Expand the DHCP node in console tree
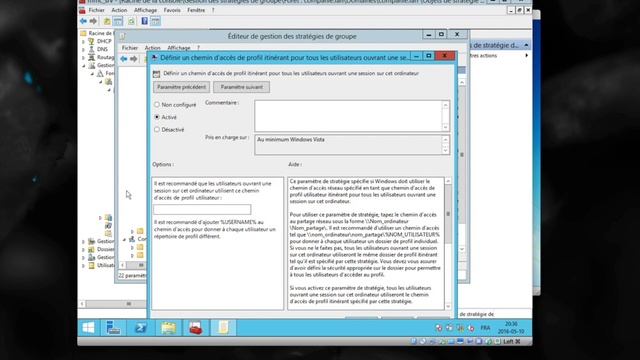Viewport: 640px width, 360px height. (84, 41)
